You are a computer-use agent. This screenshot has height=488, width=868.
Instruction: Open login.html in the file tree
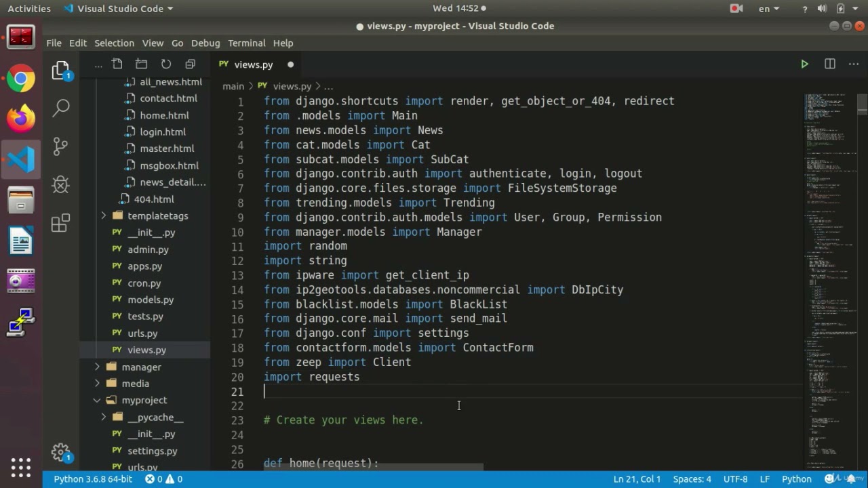tap(163, 131)
